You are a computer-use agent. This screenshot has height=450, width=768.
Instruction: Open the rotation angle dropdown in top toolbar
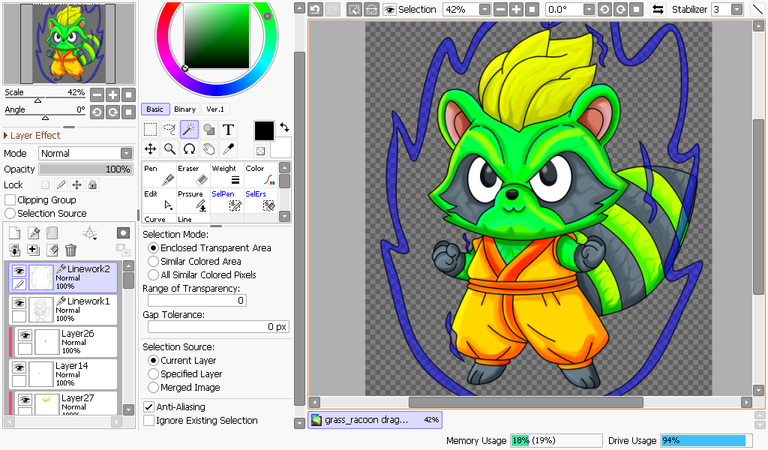tap(589, 9)
